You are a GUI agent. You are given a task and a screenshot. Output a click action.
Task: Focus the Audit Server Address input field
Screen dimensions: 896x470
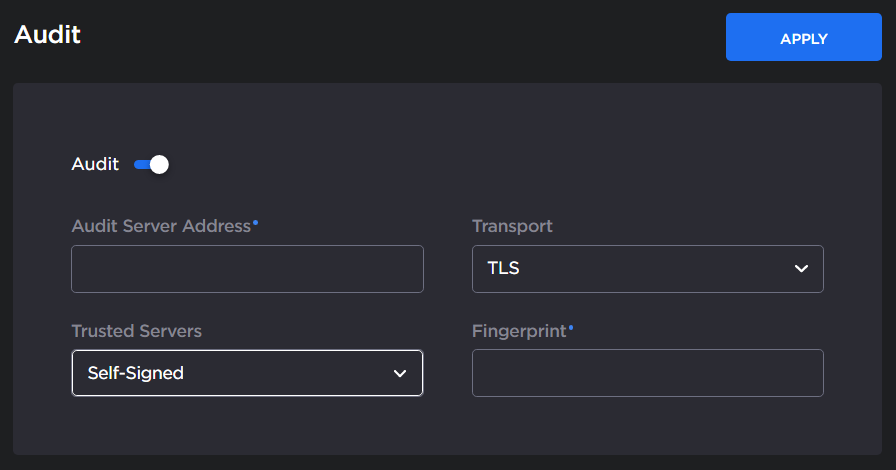(247, 269)
